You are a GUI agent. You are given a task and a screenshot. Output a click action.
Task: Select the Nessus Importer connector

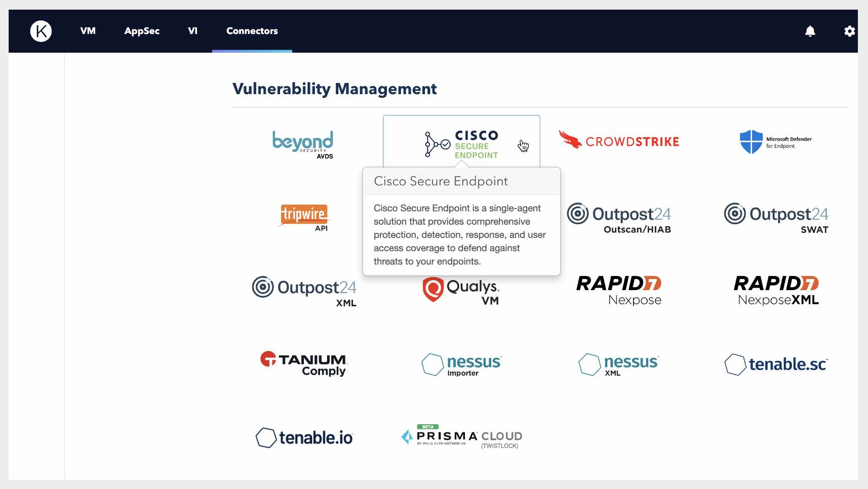tap(461, 364)
